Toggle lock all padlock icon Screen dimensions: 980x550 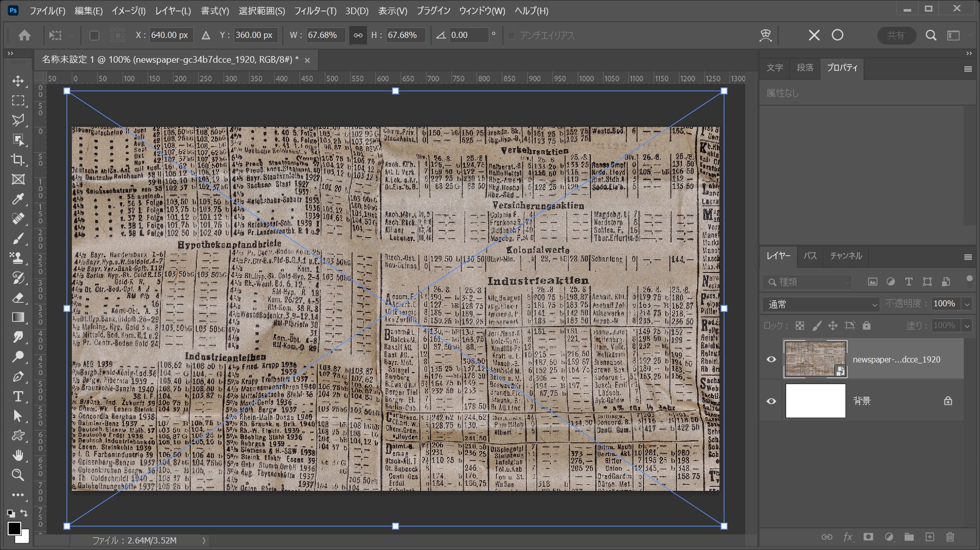[867, 326]
